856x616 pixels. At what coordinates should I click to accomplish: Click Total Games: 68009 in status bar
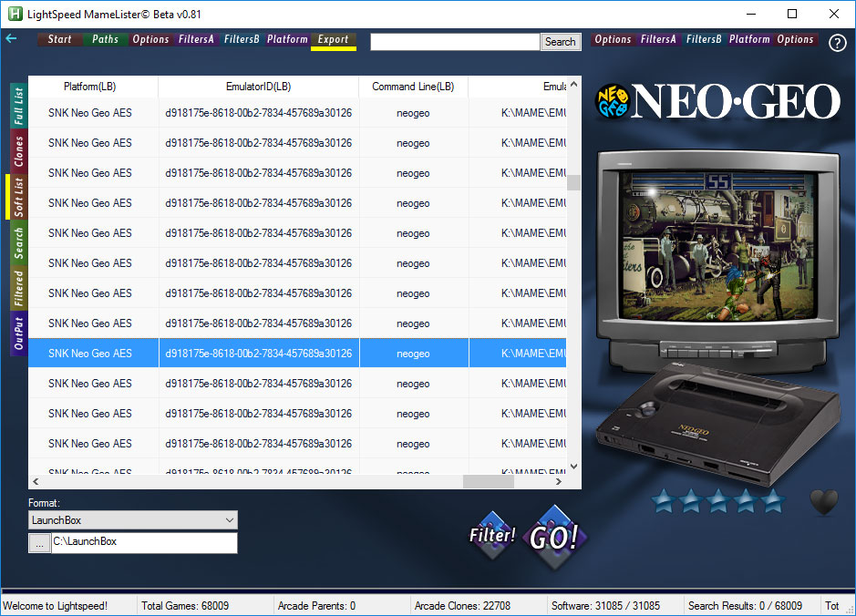coord(185,606)
